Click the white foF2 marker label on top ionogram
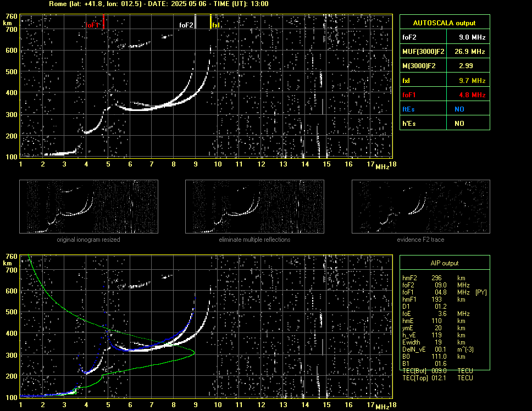532x411 pixels. coord(186,25)
